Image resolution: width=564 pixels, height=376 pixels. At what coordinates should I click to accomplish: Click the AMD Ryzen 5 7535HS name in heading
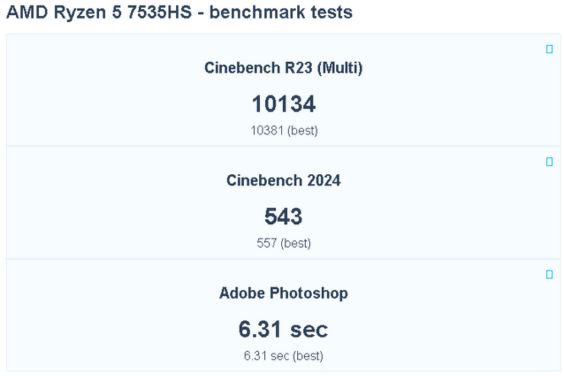pos(99,12)
